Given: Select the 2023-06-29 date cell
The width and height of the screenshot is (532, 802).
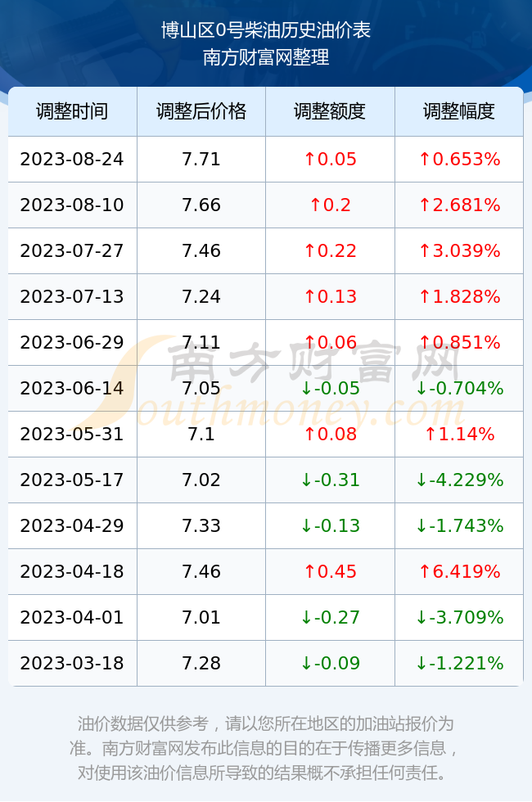Looking at the screenshot, I should [x=72, y=342].
